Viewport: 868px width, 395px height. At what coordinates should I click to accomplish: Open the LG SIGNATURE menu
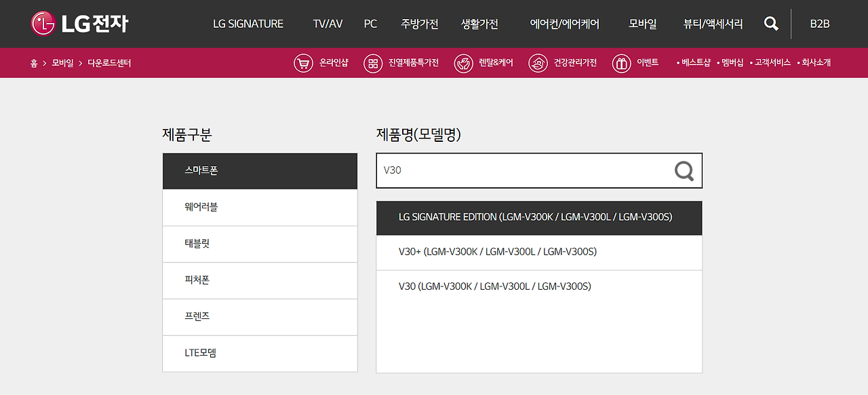pos(248,24)
